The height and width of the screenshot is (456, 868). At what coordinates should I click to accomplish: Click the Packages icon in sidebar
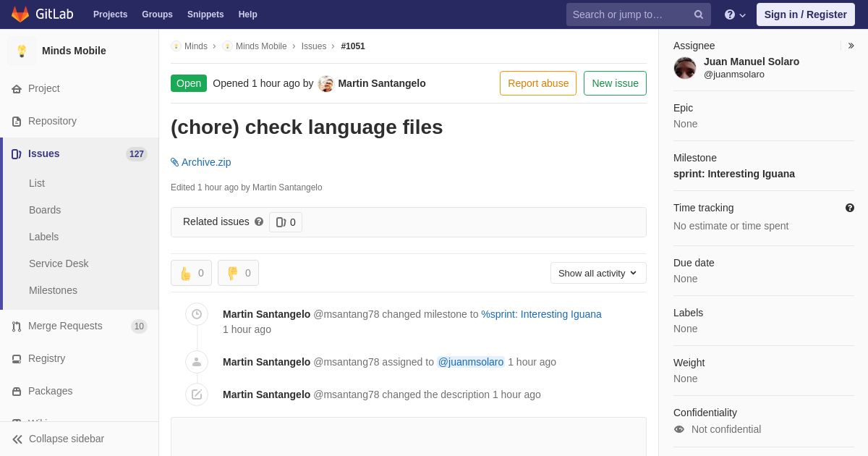(17, 392)
